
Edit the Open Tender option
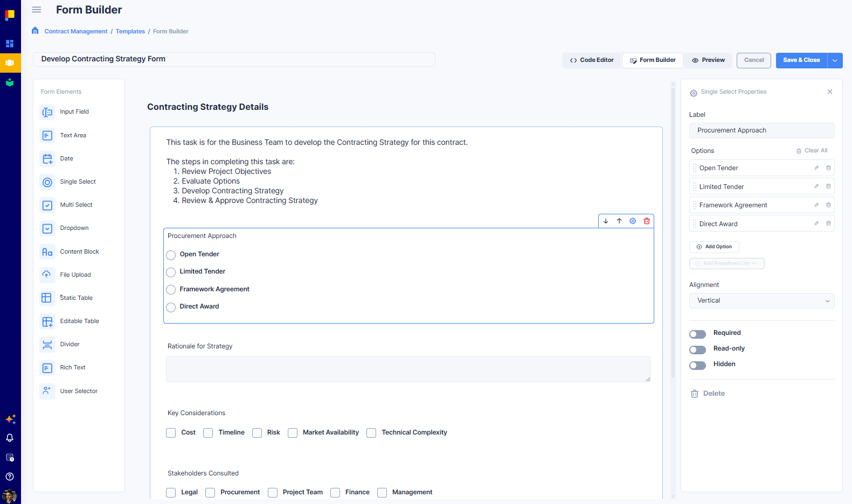(x=816, y=168)
